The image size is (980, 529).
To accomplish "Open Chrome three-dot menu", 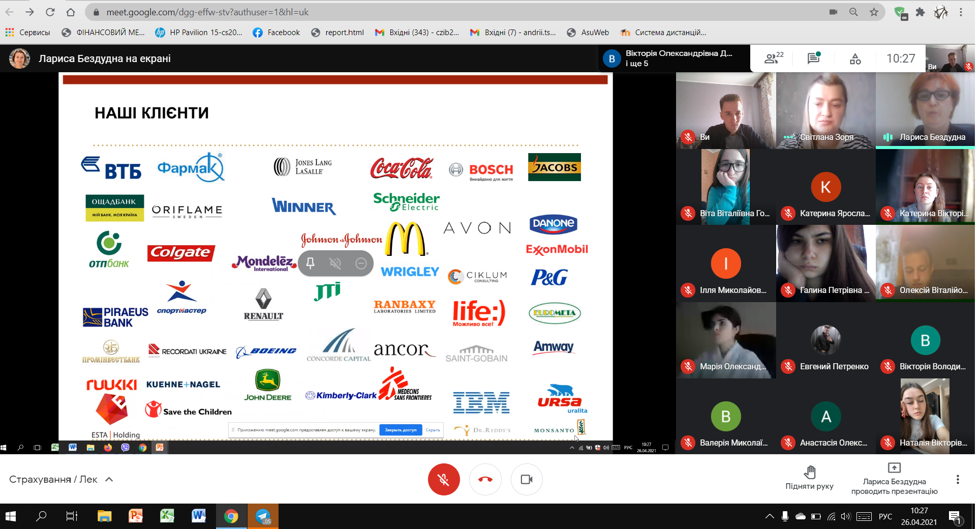I will [x=961, y=12].
